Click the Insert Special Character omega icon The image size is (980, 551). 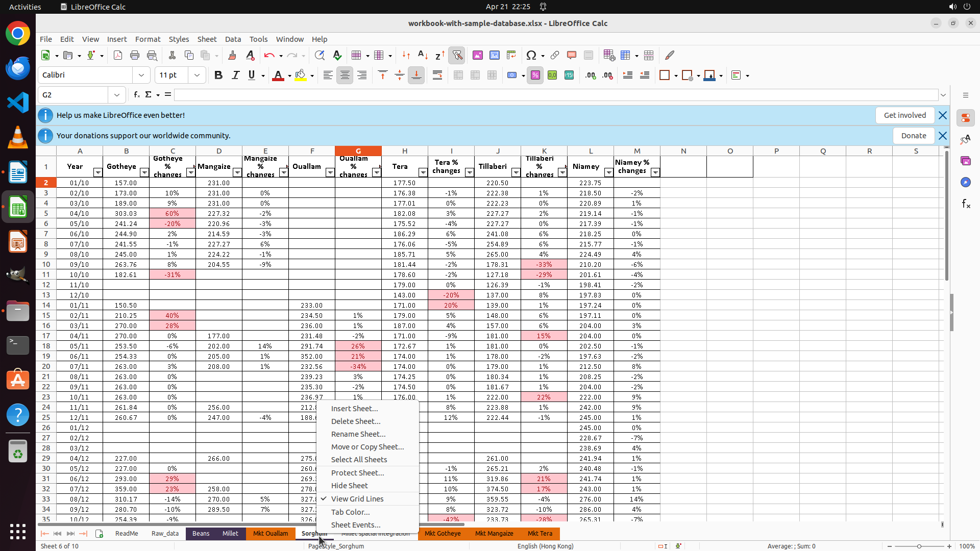click(x=531, y=55)
